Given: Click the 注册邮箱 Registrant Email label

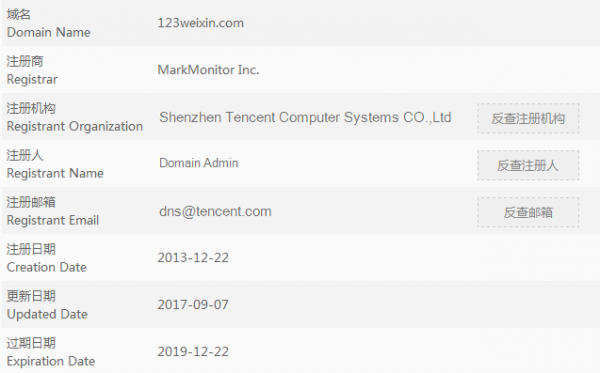Looking at the screenshot, I should pos(53,212).
